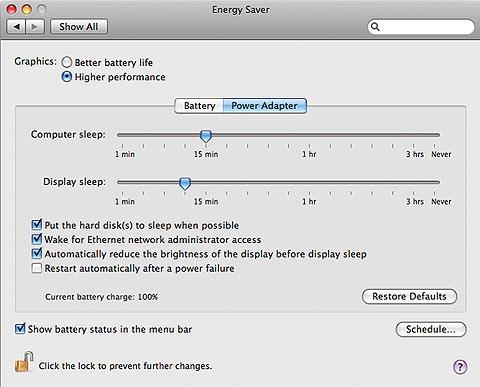The image size is (480, 387).
Task: Go forward with the right arrow button
Action: (35, 27)
